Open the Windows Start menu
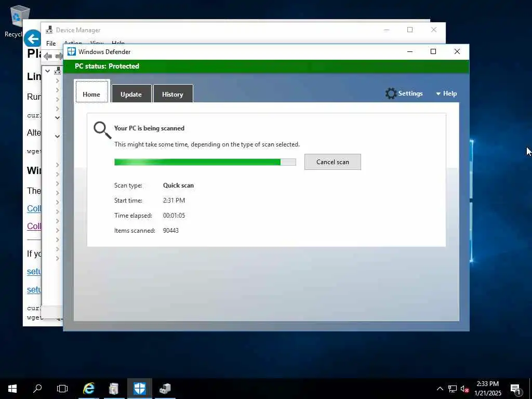This screenshot has height=399, width=532. (x=12, y=389)
